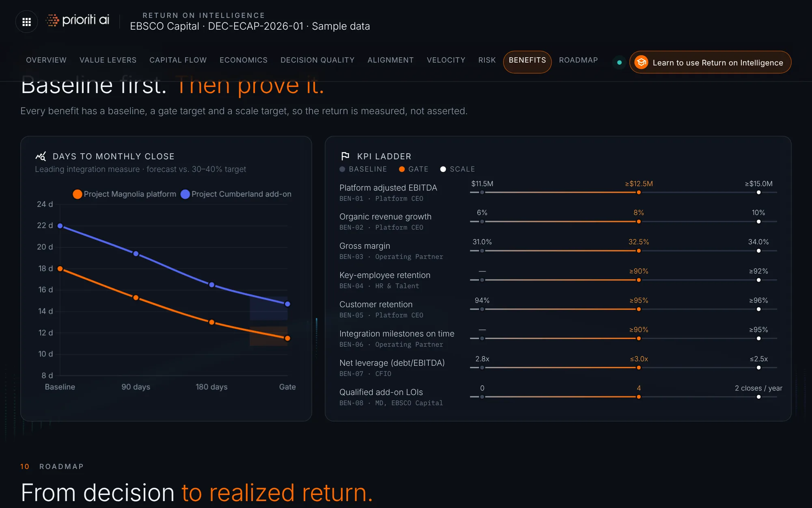Click Learn to use Return on Intelligence
The image size is (812, 508).
coord(710,62)
